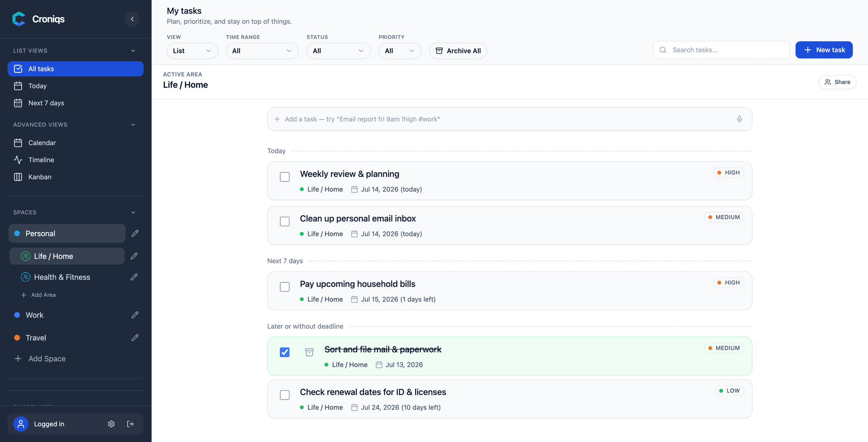Check off Clean up personal email inbox
The height and width of the screenshot is (442, 868).
click(x=285, y=221)
